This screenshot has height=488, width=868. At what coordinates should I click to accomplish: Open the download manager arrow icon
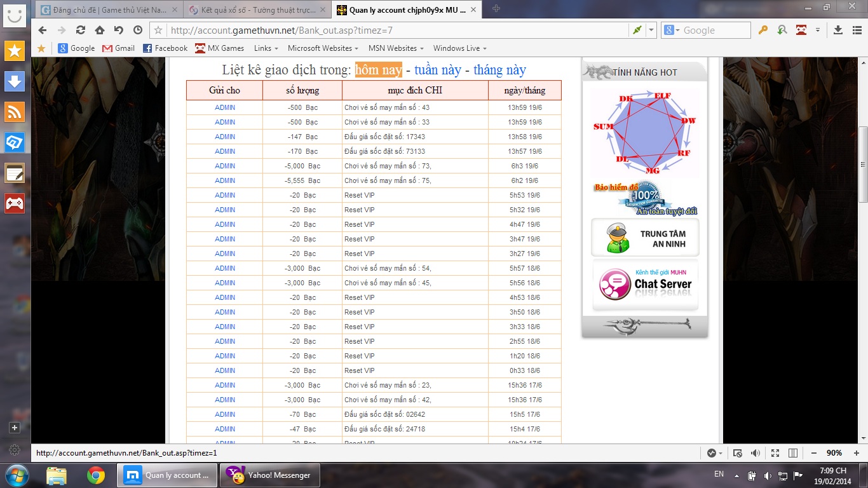tap(838, 30)
